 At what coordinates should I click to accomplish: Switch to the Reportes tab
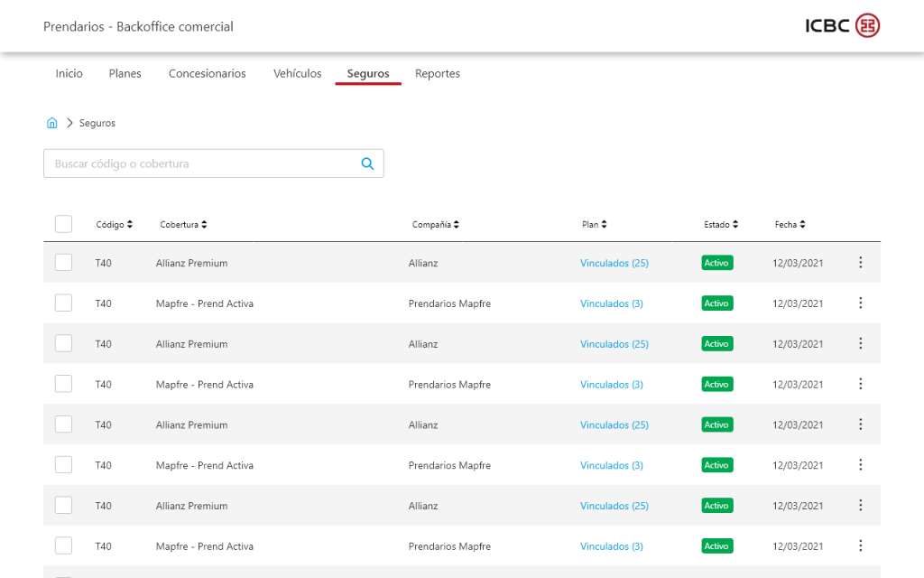point(438,74)
